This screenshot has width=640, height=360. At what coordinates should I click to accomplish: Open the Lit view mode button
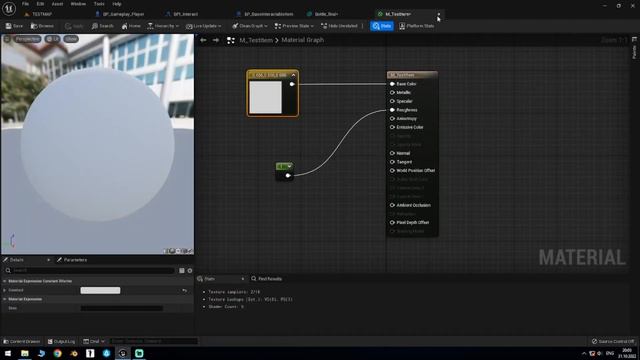click(52, 39)
